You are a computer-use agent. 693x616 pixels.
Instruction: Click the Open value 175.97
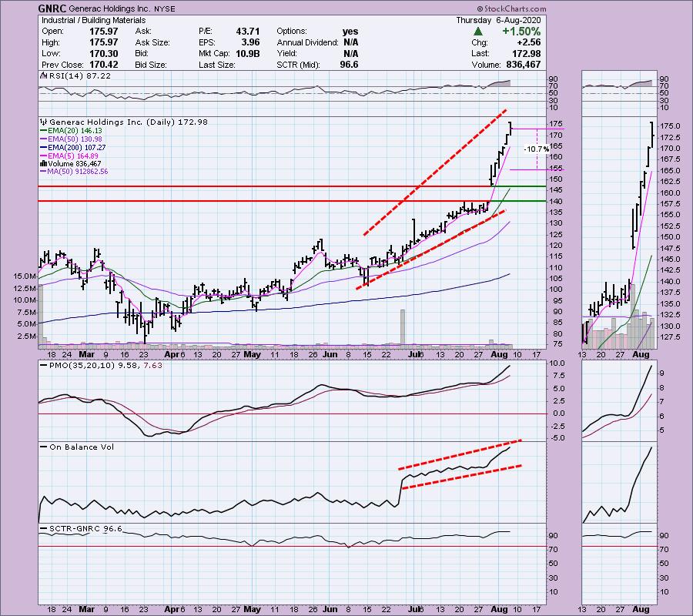point(103,32)
